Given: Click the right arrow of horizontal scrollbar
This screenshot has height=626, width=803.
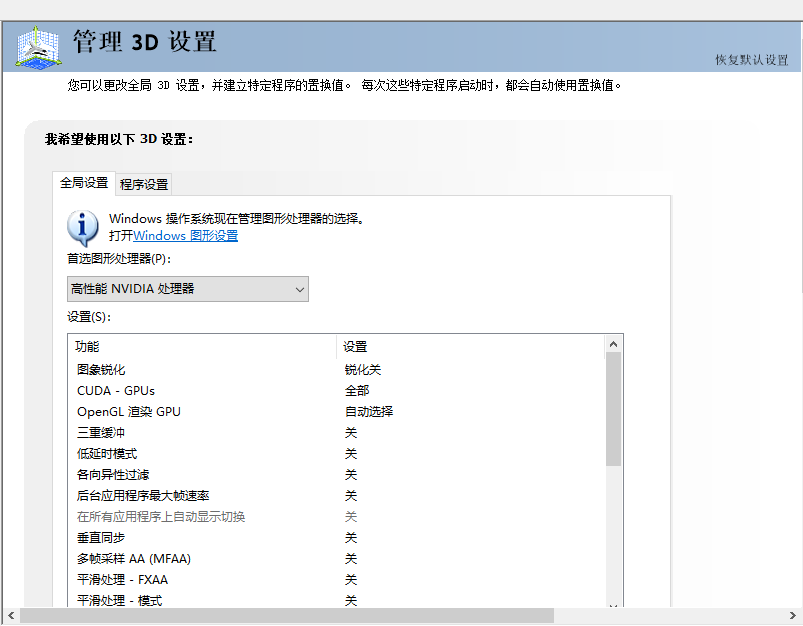Looking at the screenshot, I should point(792,616).
